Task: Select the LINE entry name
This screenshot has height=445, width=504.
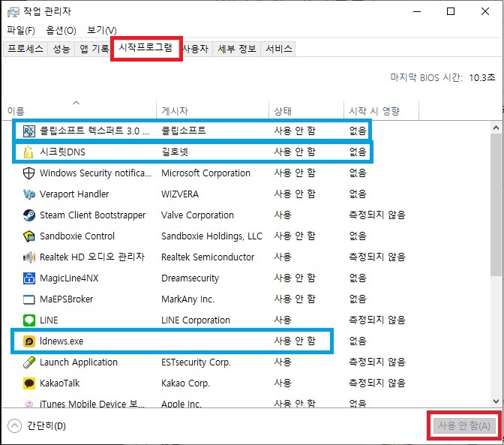Action: pos(49,320)
